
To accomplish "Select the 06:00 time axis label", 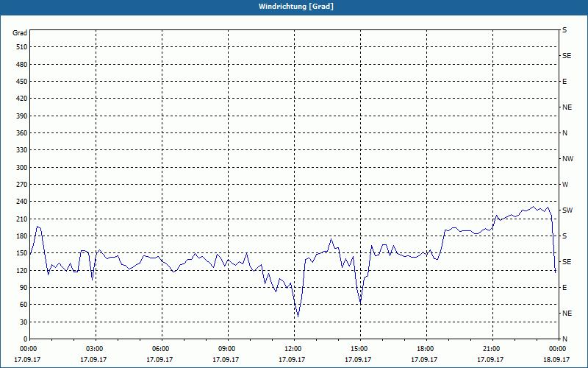I will point(162,349).
